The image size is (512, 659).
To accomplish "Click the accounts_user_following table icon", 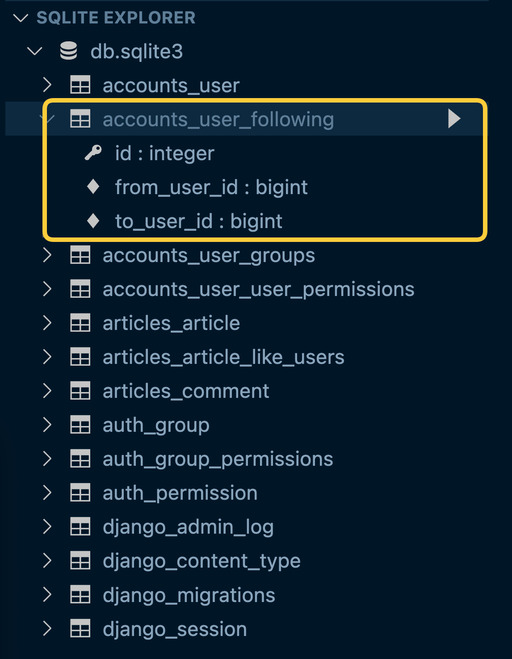I will coord(80,119).
